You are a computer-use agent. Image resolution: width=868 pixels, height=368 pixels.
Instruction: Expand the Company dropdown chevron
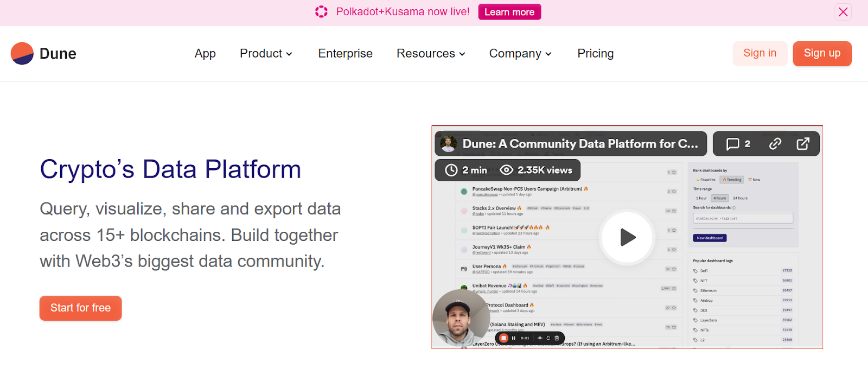click(x=548, y=54)
